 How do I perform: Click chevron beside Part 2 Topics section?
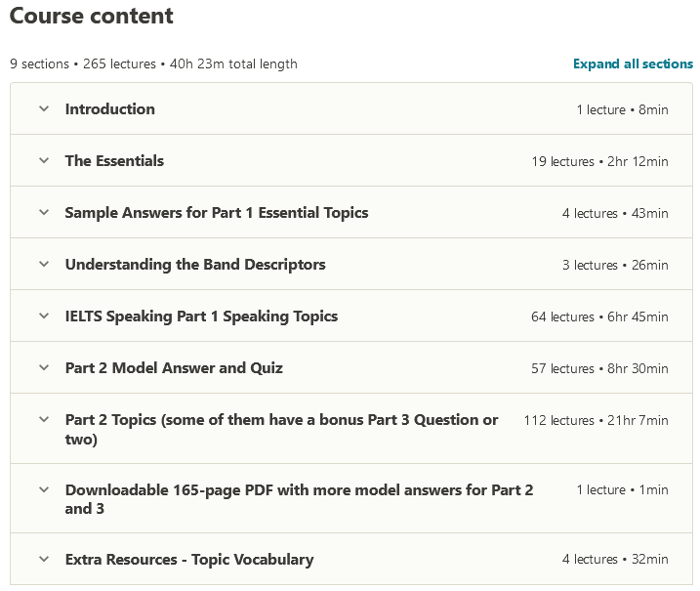[43, 420]
